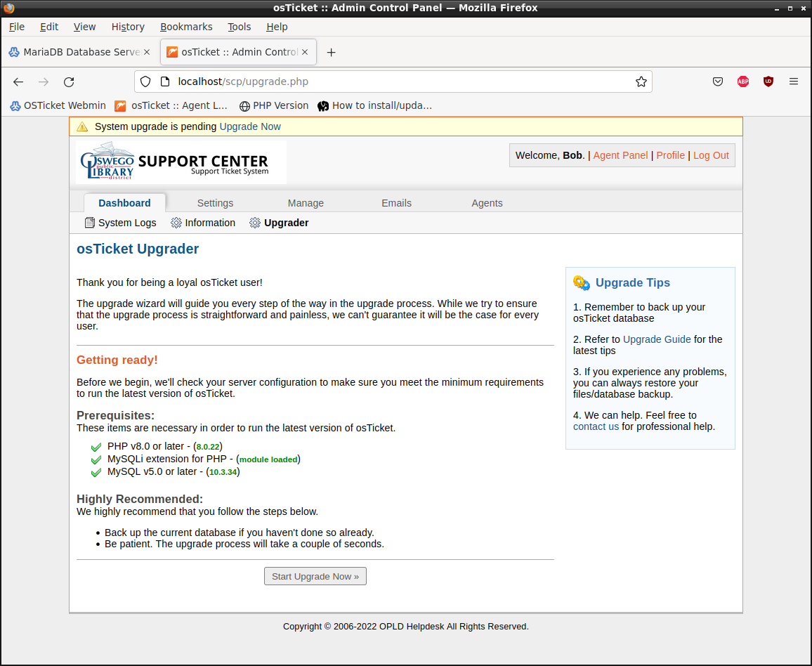Open the Profile link

(671, 155)
